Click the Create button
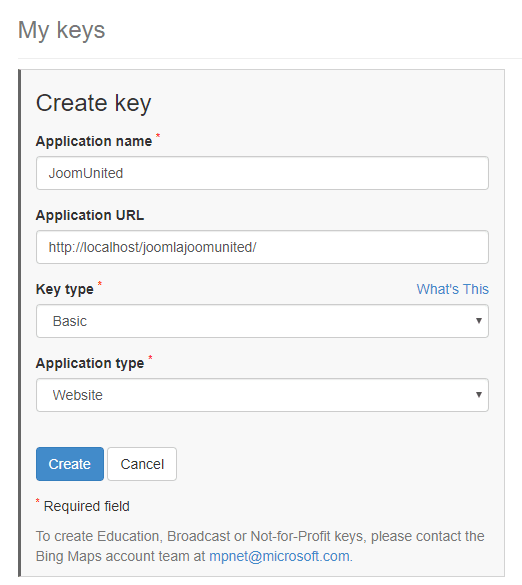Image resolution: width=522 pixels, height=585 pixels. (x=70, y=464)
